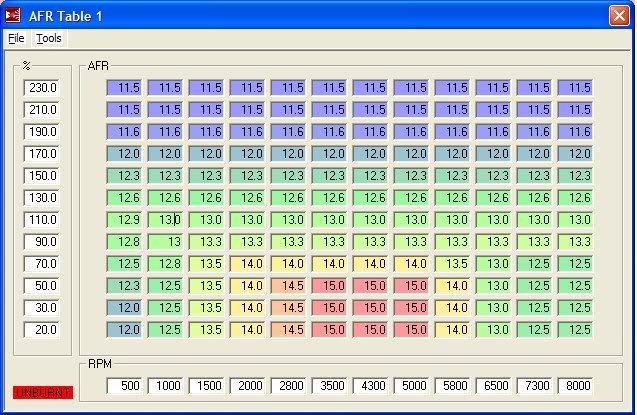Select 13.3 cell at 90.0% and 5000 RPM
637x415 pixels.
pos(412,242)
